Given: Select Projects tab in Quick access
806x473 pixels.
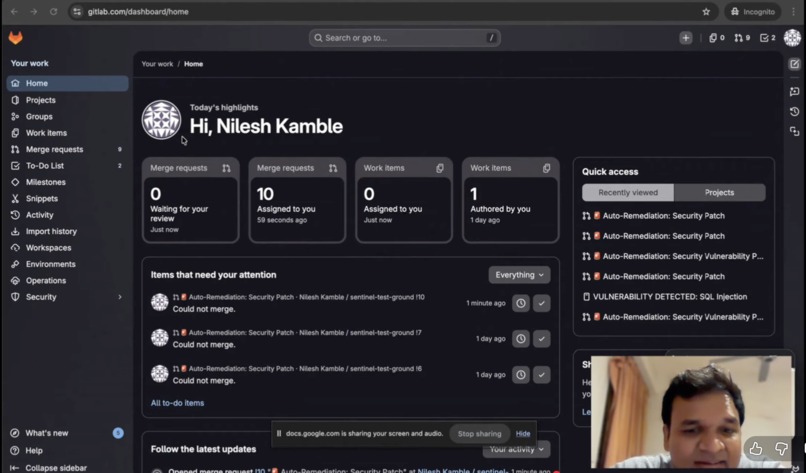Looking at the screenshot, I should pos(719,192).
